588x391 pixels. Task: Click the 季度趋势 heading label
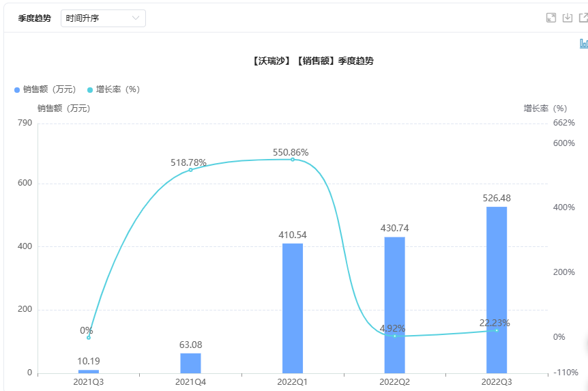(34, 18)
